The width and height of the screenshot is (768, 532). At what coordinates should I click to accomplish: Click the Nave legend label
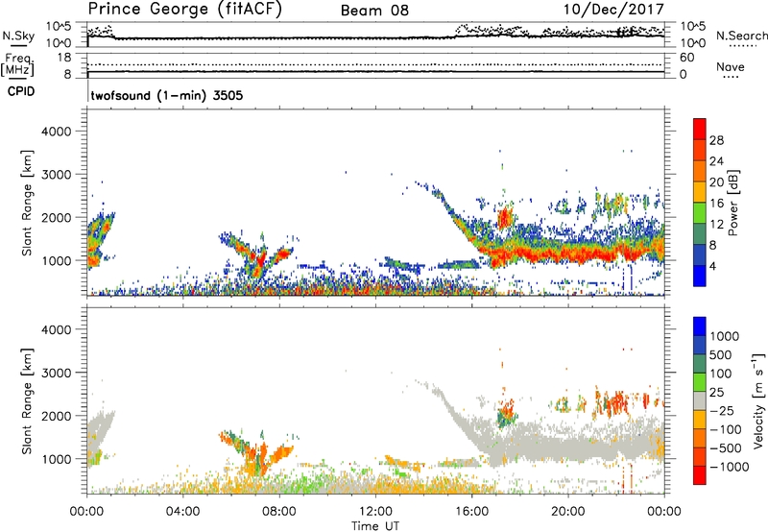pos(731,67)
